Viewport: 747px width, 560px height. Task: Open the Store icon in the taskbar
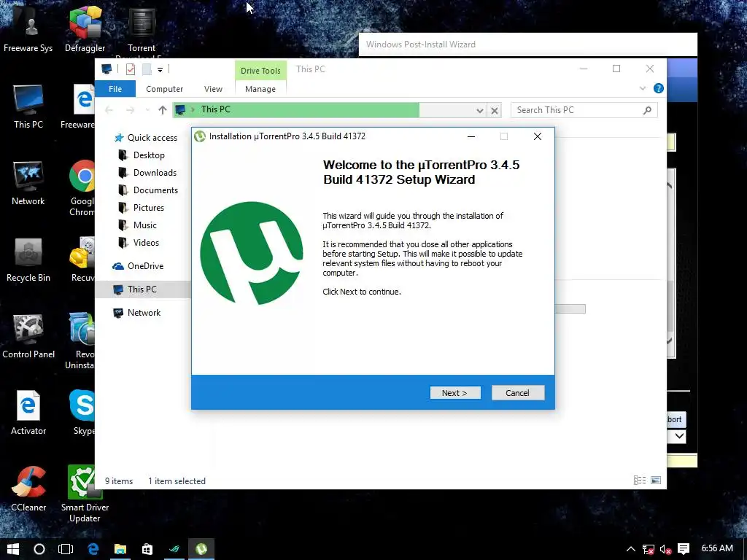coord(147,549)
